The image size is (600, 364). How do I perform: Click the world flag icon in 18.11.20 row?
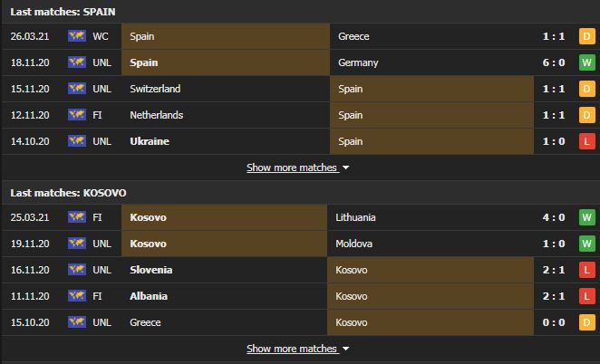[77, 62]
